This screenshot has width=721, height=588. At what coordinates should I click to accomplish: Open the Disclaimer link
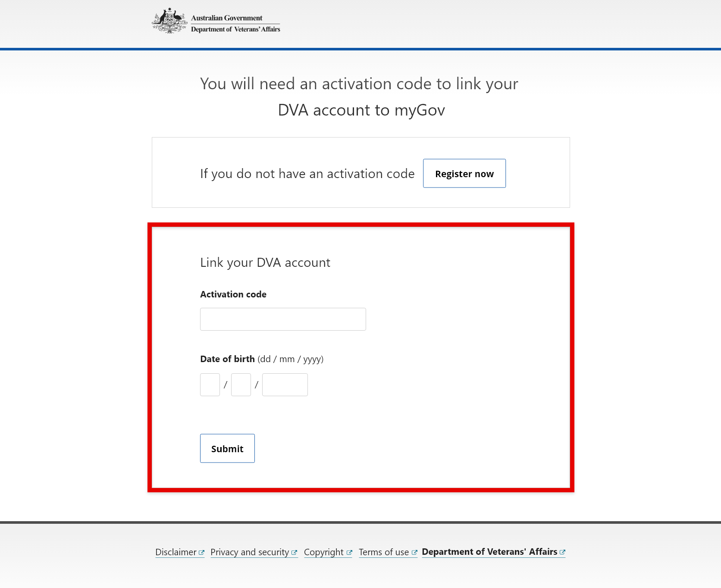(x=177, y=552)
